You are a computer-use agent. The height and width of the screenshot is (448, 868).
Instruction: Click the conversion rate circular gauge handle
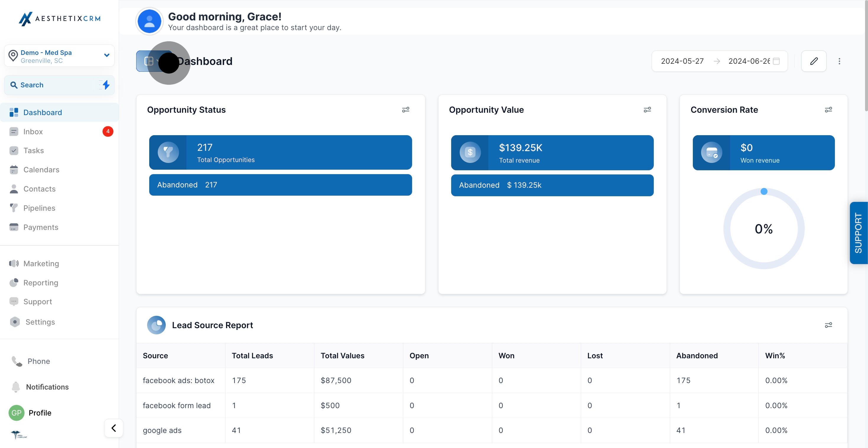tap(764, 192)
